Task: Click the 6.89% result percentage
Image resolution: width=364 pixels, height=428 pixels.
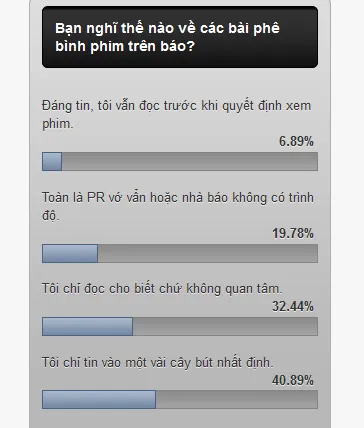Action: pos(296,141)
